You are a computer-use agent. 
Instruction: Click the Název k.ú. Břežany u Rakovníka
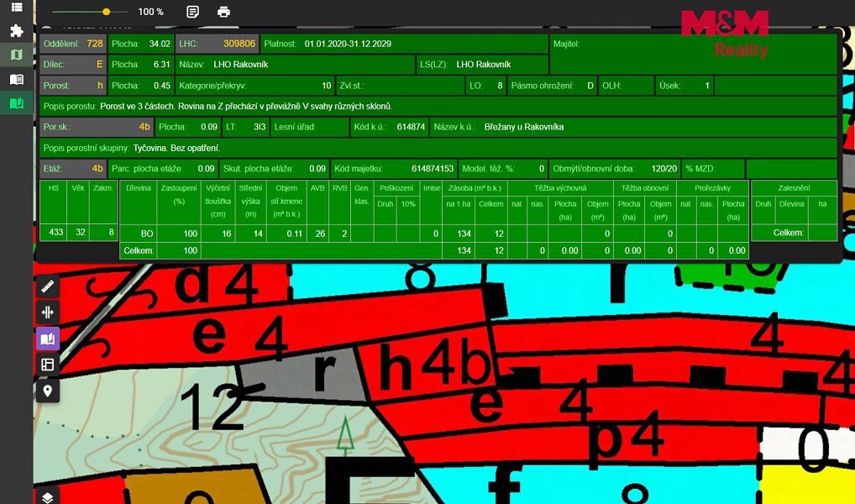pyautogui.click(x=524, y=127)
